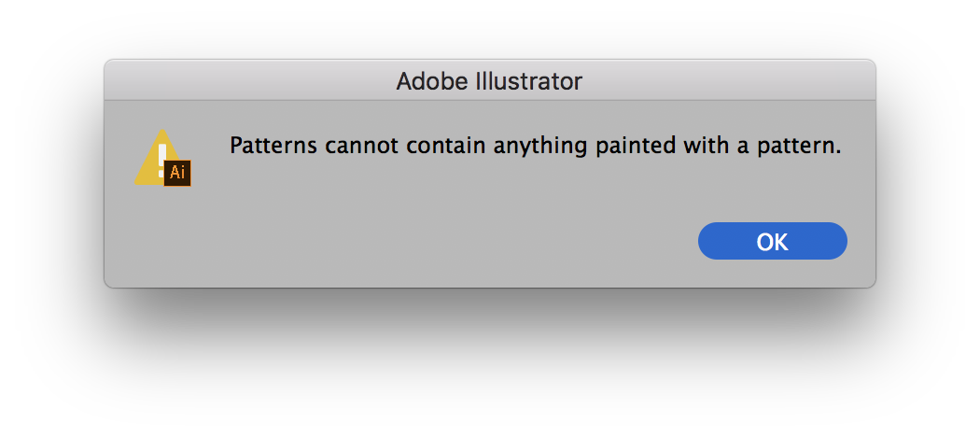Viewport: 980px width, 437px height.
Task: Click the word anything in the message
Action: [x=540, y=148]
